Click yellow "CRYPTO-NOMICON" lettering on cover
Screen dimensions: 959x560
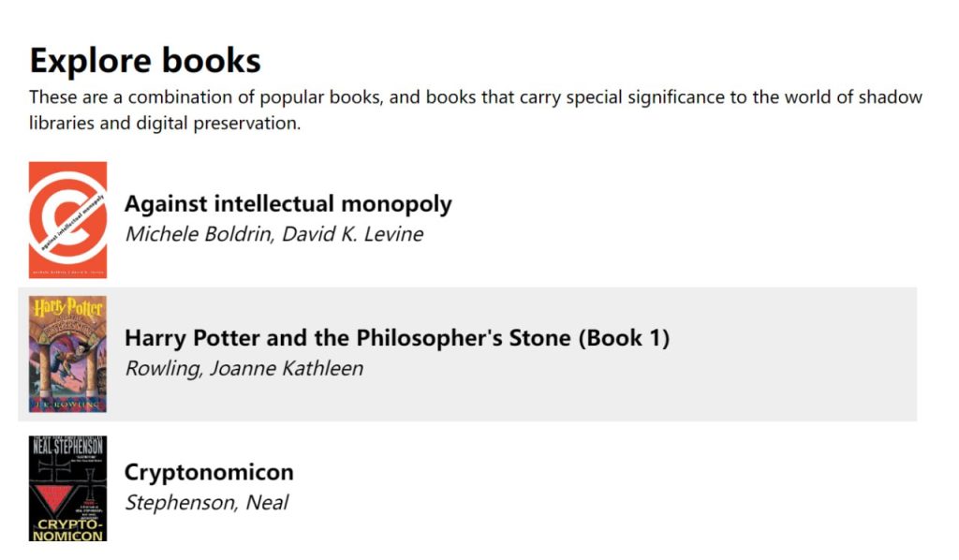click(67, 530)
